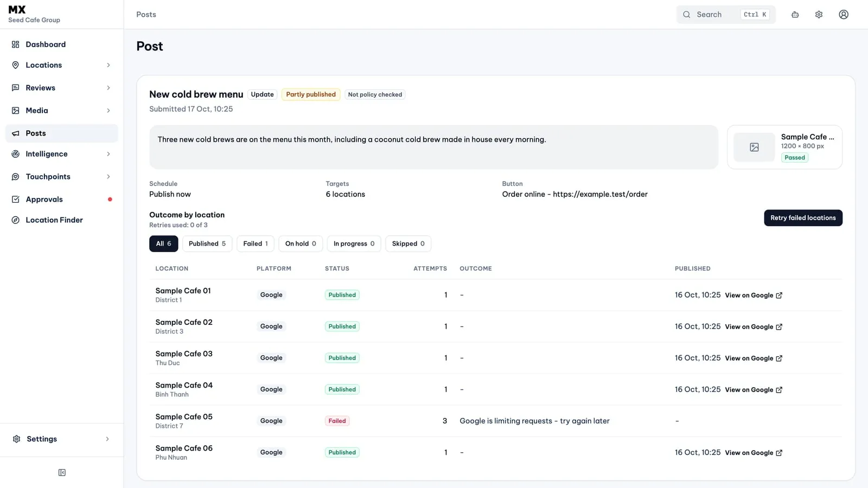Expand the Media menu chevron
This screenshot has width=868, height=488.
[x=108, y=111]
